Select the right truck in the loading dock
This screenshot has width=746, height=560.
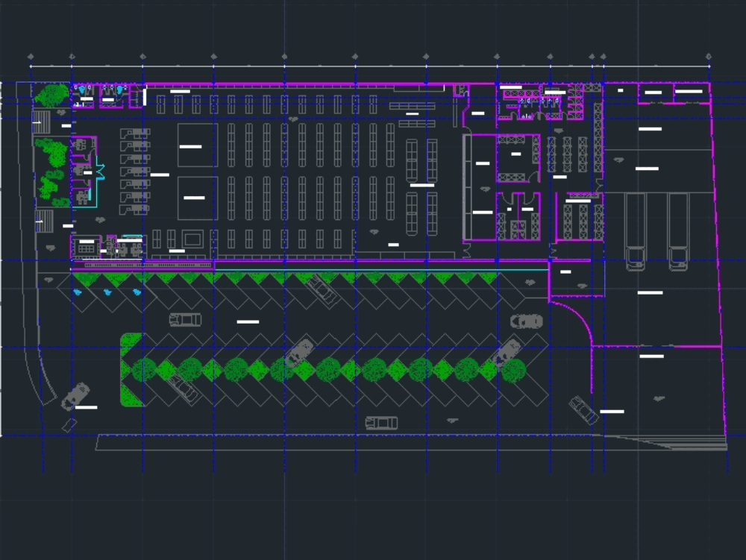pyautogui.click(x=678, y=230)
